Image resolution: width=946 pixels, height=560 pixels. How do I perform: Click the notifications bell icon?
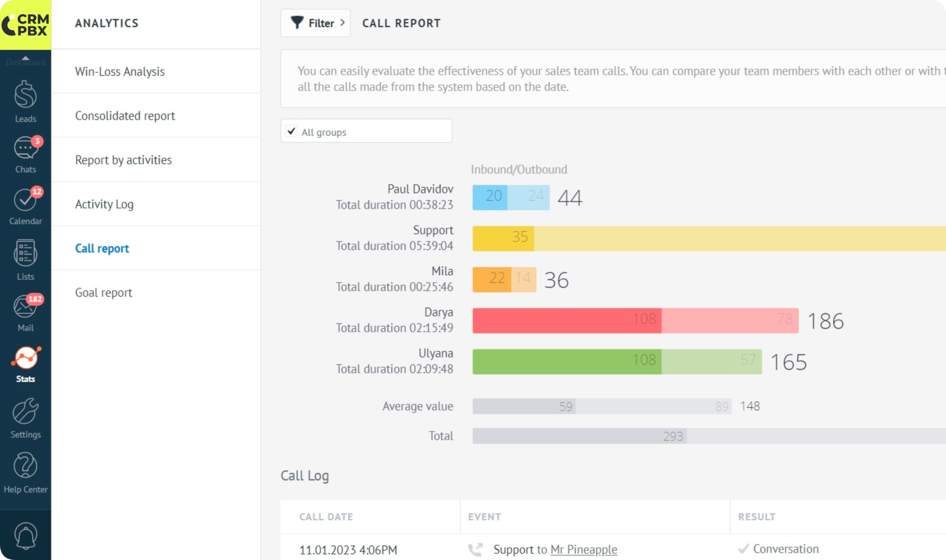[25, 535]
